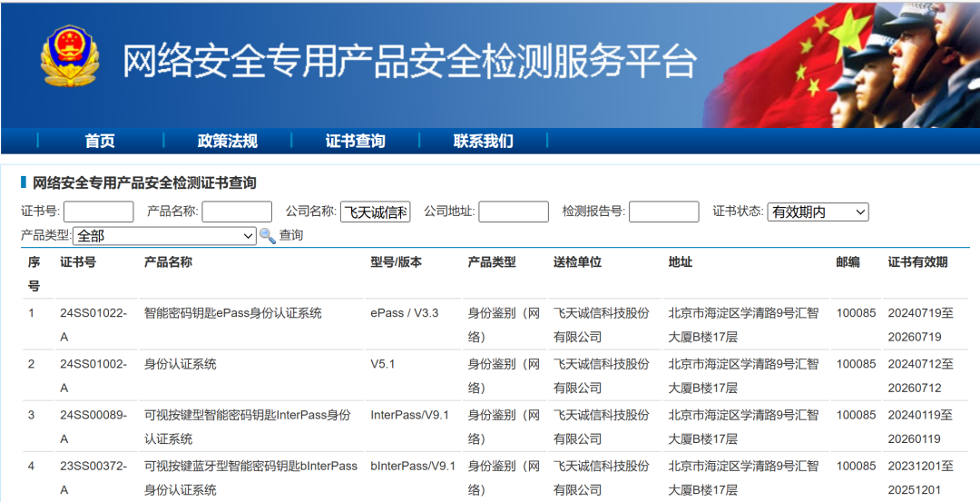Viewport: 980px width, 502px height.
Task: Click version cell InterPass/V9.1
Action: (410, 415)
